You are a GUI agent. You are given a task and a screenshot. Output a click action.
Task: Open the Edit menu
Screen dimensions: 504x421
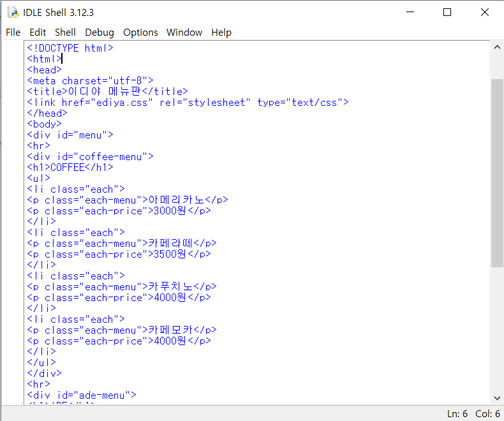[38, 33]
